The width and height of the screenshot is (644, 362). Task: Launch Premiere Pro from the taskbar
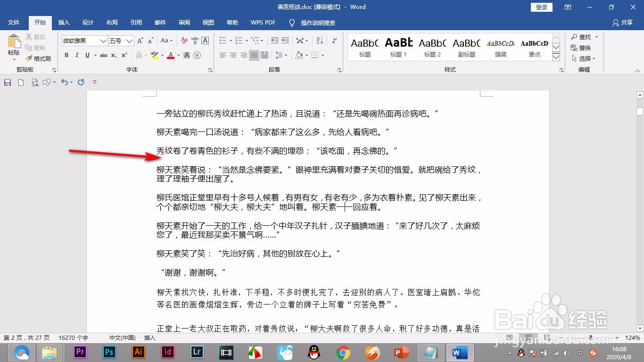click(80, 352)
